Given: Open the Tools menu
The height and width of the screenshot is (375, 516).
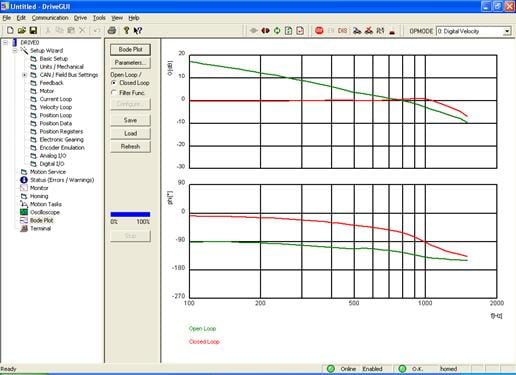Looking at the screenshot, I should click(99, 18).
